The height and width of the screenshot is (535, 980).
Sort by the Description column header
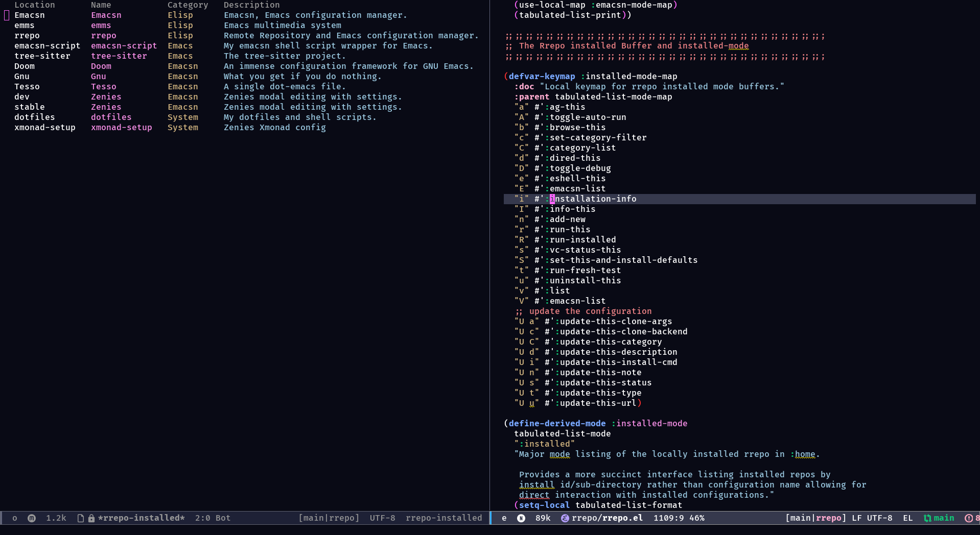tap(251, 5)
